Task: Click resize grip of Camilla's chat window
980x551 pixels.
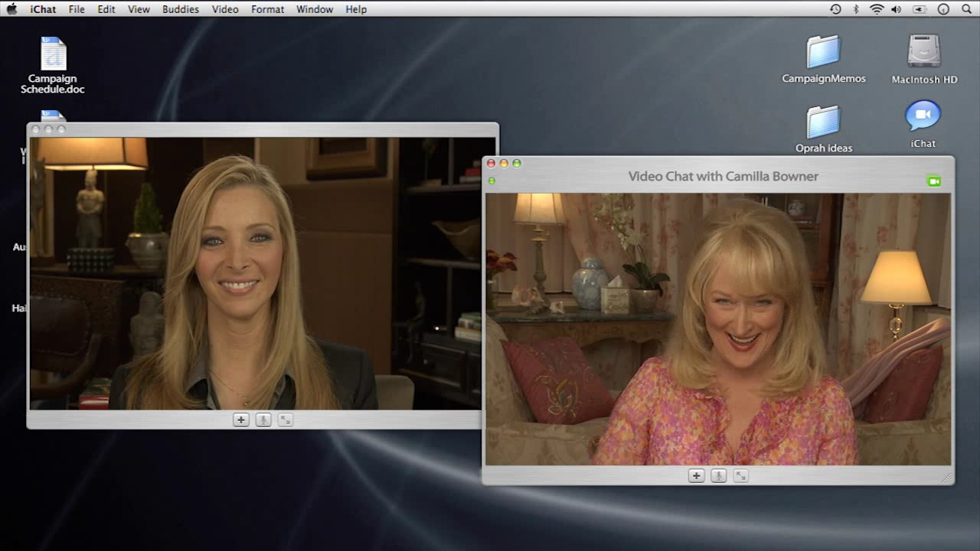Action: click(x=947, y=478)
